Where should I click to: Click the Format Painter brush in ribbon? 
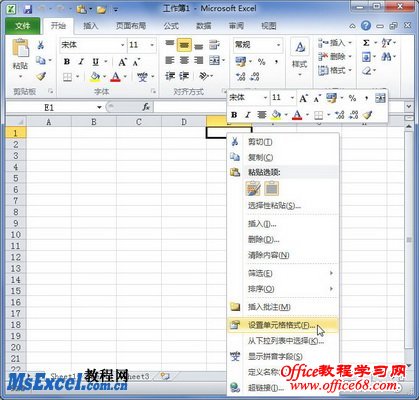point(41,77)
